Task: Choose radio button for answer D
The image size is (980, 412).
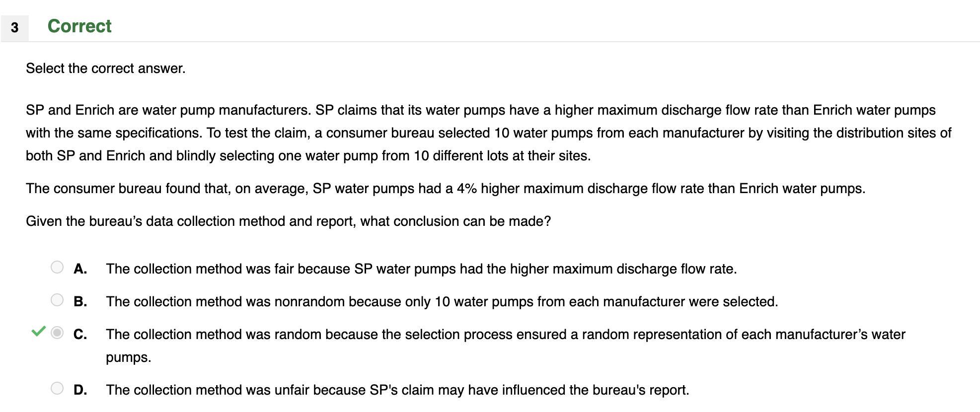Action: click(57, 388)
